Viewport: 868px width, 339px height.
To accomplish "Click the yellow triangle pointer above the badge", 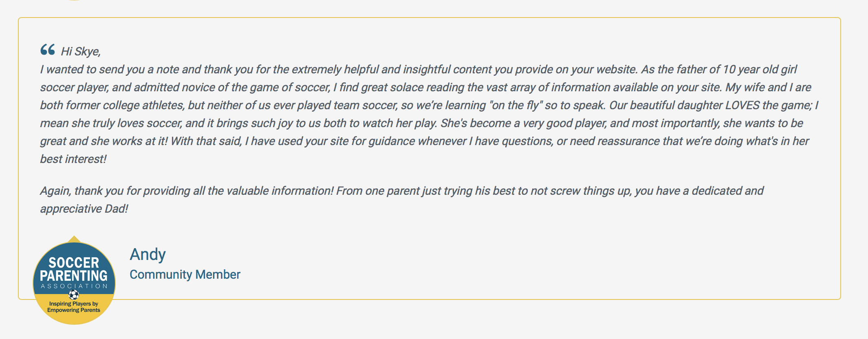I will pos(74,239).
